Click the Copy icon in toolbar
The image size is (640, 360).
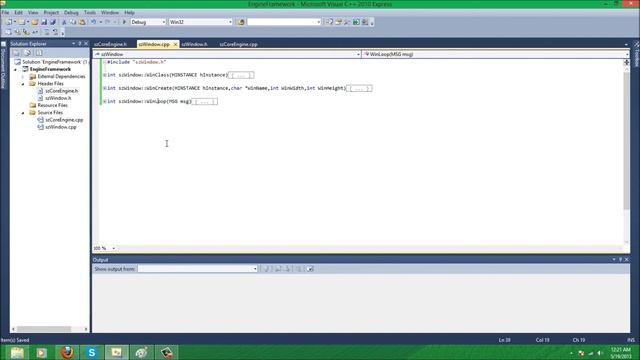(73, 22)
